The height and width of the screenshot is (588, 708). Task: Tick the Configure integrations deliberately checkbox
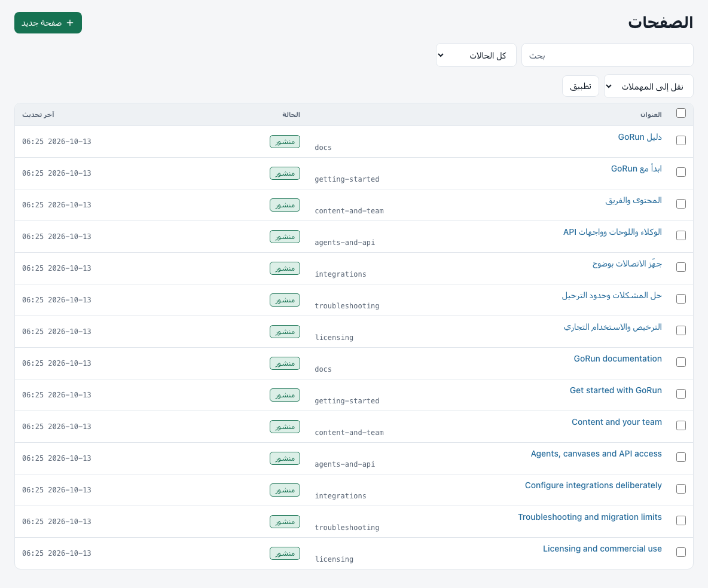tap(681, 489)
